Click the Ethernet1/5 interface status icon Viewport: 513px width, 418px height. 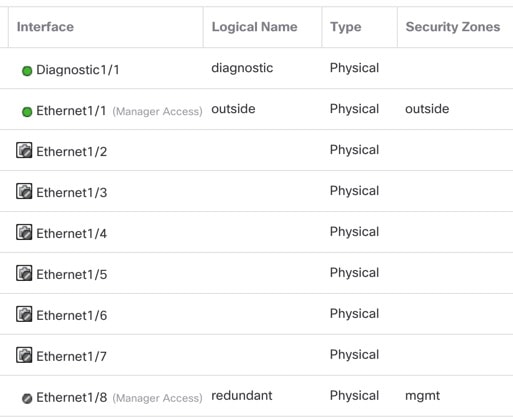[24, 273]
